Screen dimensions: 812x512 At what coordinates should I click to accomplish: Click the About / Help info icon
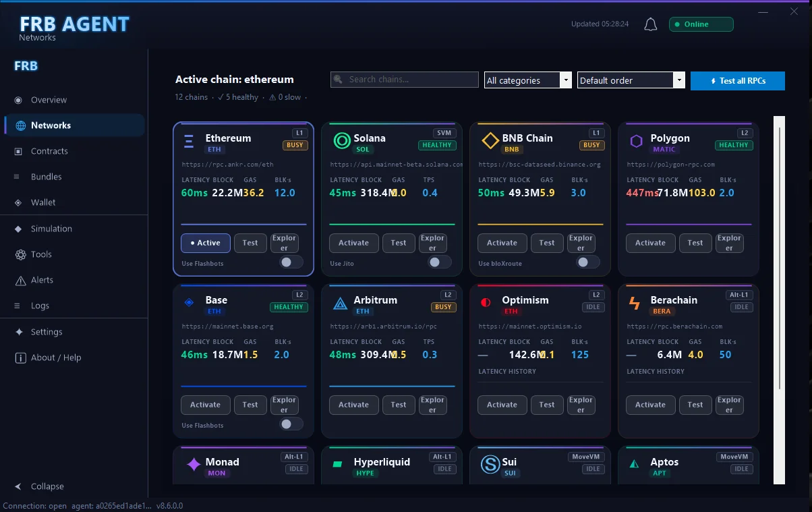(20, 358)
